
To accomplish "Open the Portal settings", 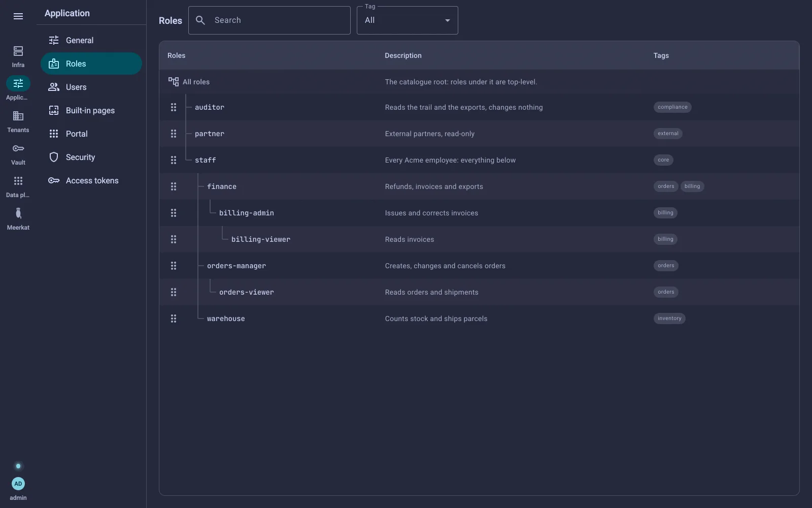I will click(x=91, y=134).
